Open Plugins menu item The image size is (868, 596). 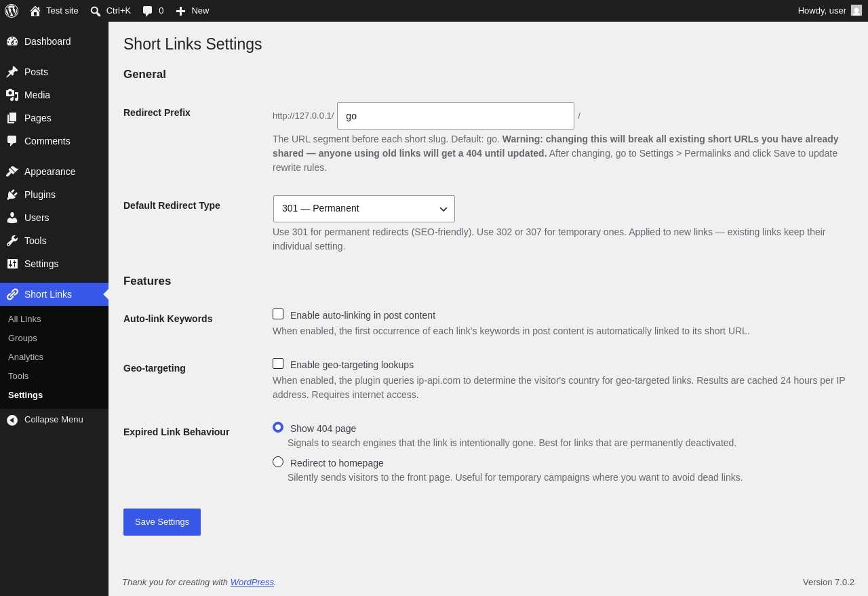[x=54, y=195]
